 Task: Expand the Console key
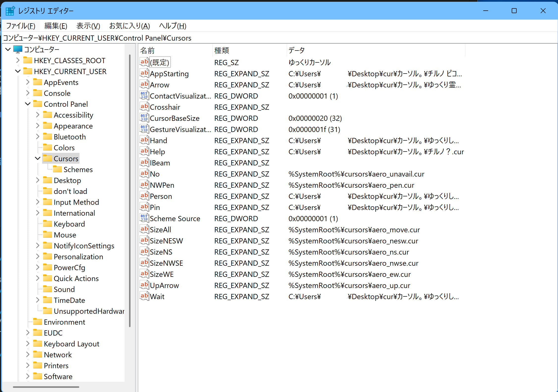pos(28,93)
